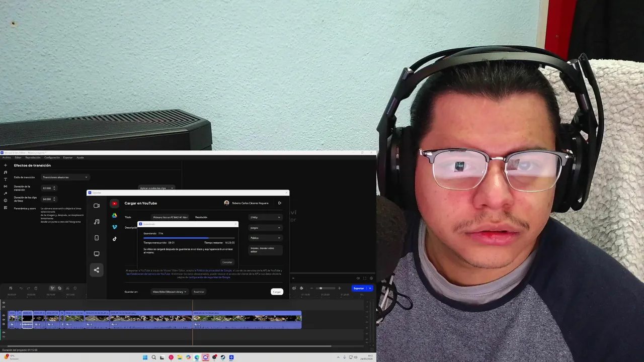Click the Examinar browse button
Viewport: 644px width, 362px height.
(199, 292)
